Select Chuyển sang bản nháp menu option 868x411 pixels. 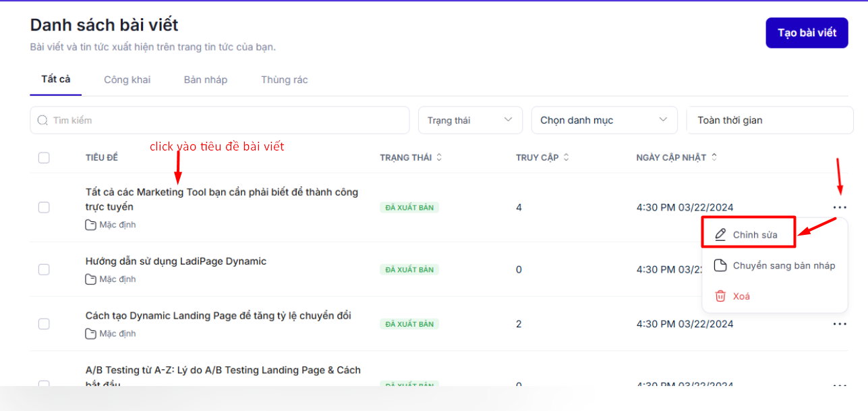[774, 265]
